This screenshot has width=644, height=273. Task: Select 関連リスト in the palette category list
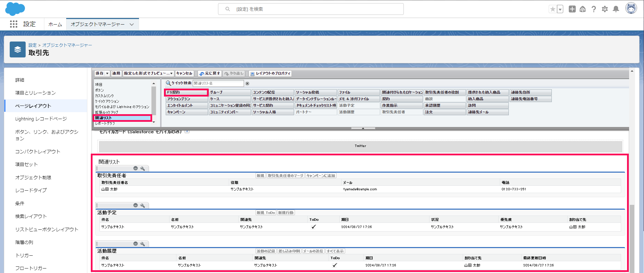pos(123,118)
